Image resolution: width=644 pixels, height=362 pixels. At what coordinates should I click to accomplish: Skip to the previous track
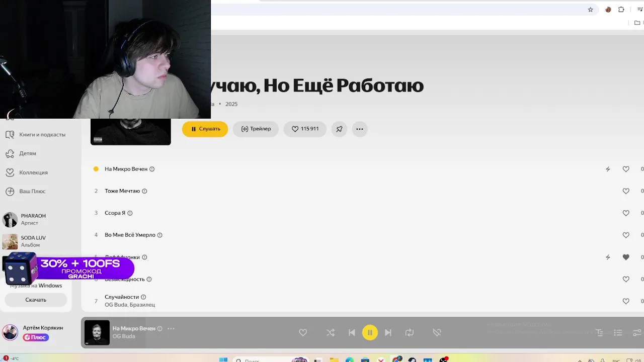352,332
